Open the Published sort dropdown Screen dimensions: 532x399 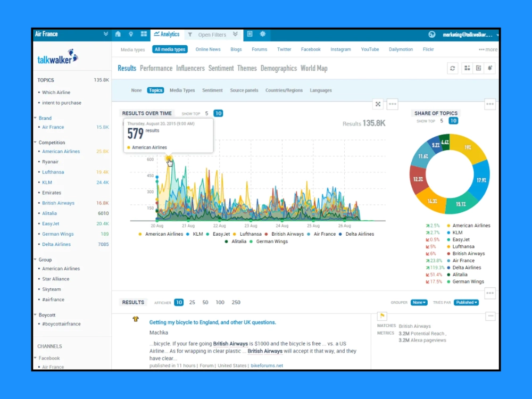pyautogui.click(x=467, y=302)
